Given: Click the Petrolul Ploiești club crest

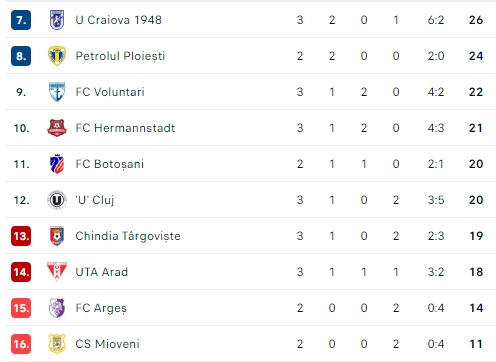Looking at the screenshot, I should 57,56.
